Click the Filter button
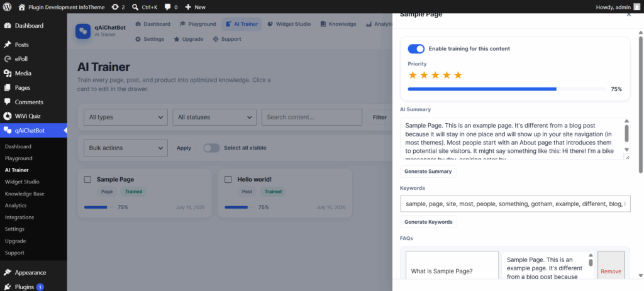 point(379,118)
